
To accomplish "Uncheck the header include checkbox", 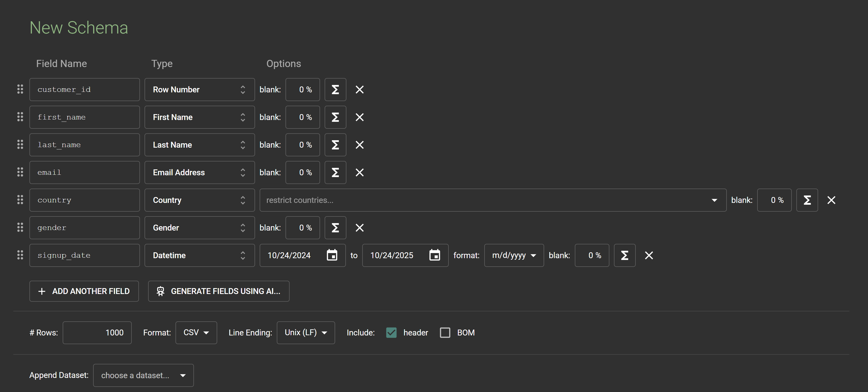I will 391,333.
